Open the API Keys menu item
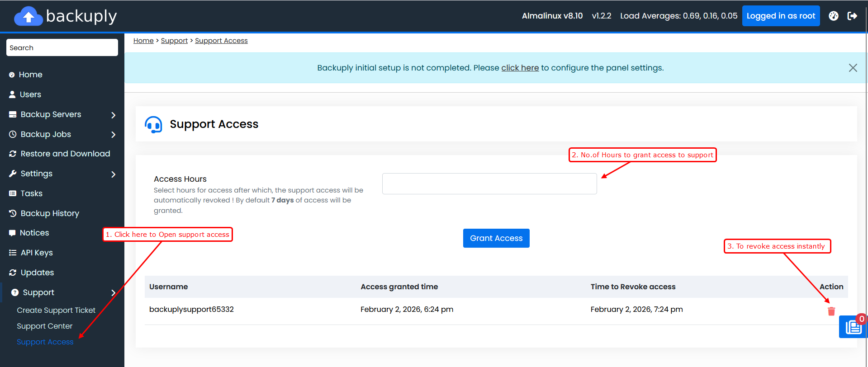Screen dimensions: 868x367 [x=37, y=253]
